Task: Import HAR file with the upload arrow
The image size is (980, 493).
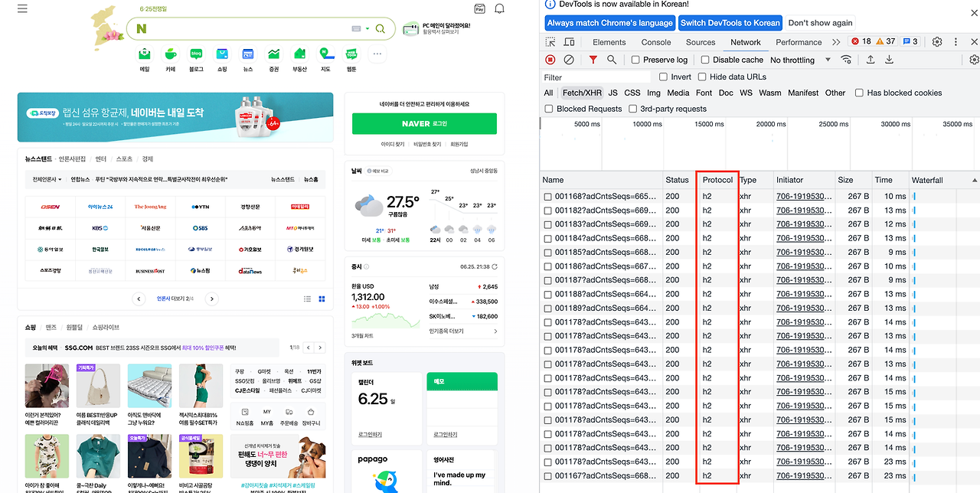Action: (x=871, y=60)
